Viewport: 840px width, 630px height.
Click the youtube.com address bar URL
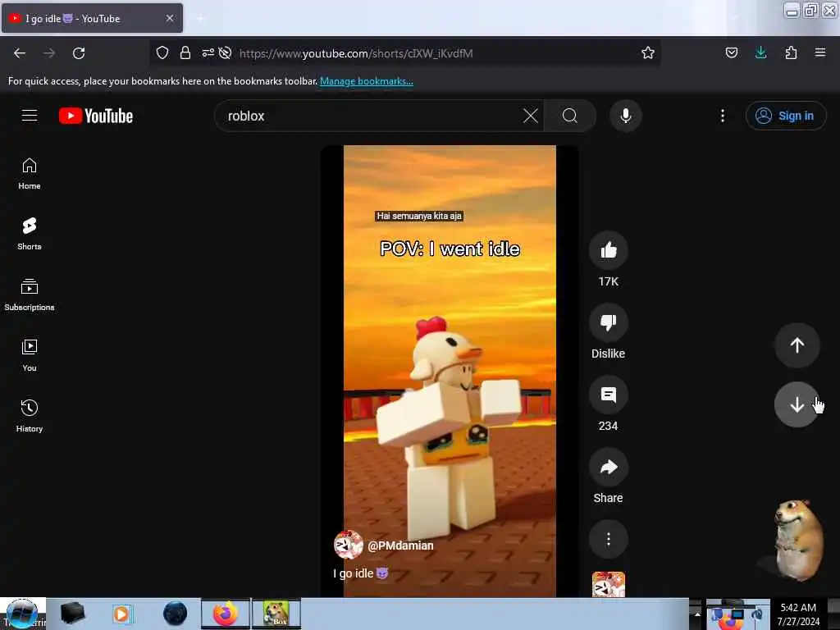pyautogui.click(x=356, y=53)
